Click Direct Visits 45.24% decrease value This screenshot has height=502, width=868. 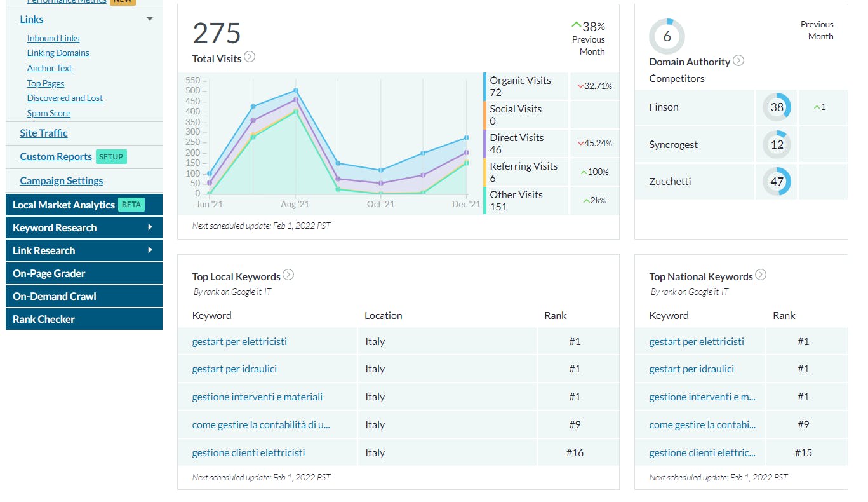click(x=594, y=143)
